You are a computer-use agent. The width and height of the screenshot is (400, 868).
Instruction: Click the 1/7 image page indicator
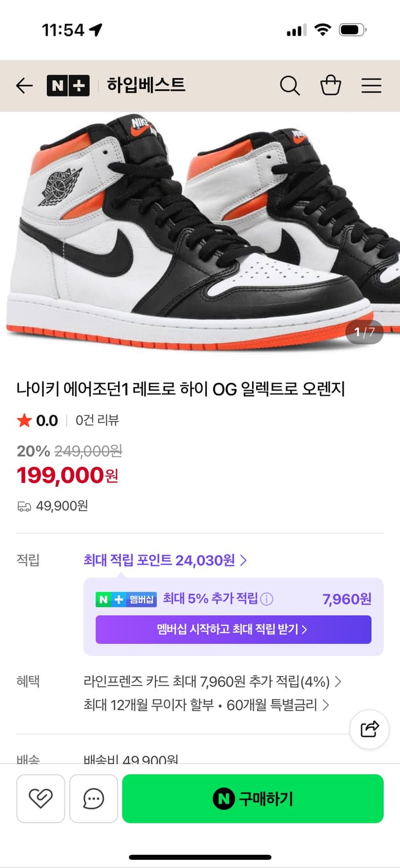[365, 331]
